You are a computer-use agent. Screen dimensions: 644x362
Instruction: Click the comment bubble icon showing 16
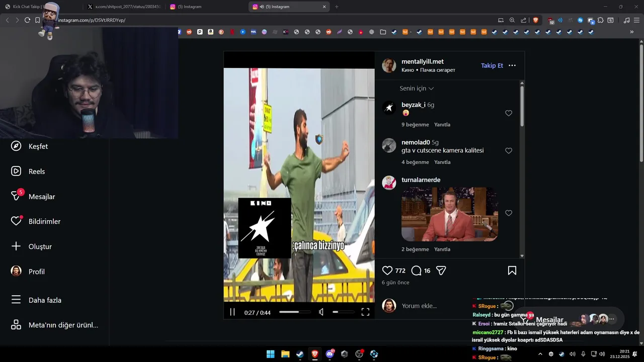416,270
